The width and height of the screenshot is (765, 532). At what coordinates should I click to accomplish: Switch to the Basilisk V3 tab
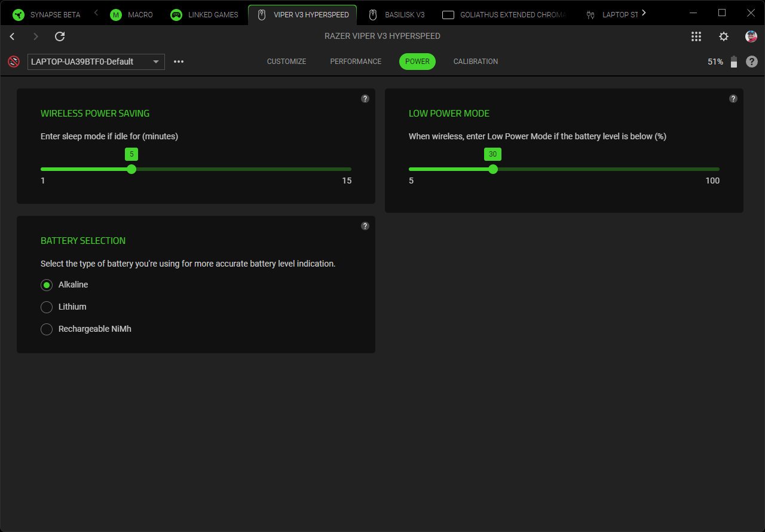click(396, 14)
